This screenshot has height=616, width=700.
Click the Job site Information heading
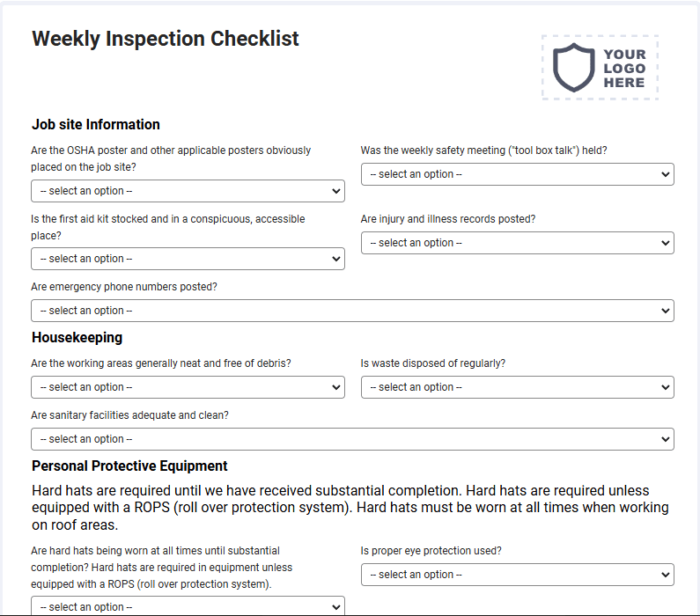point(96,124)
